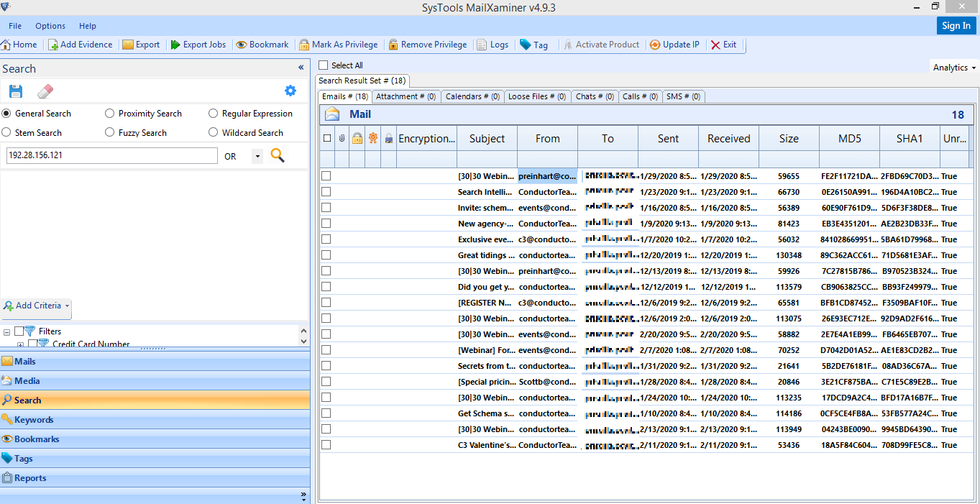980x504 pixels.
Task: Click the Sign In button
Action: click(956, 25)
